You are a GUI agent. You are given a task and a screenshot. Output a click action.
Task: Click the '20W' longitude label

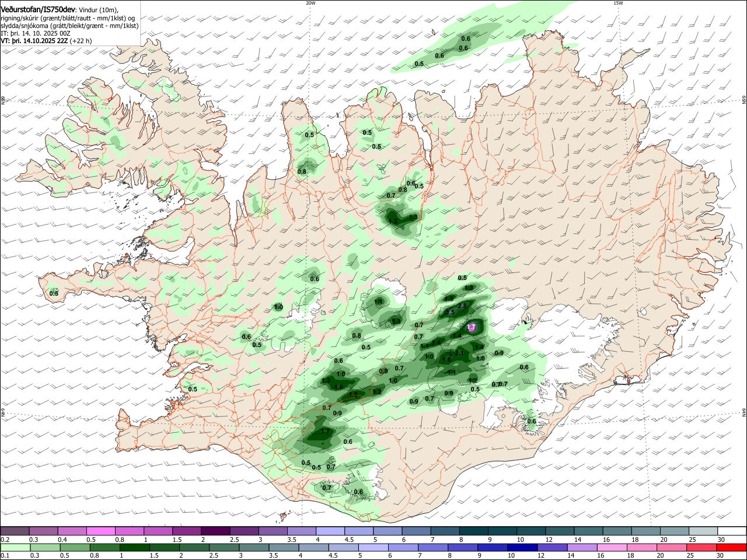tap(310, 2)
